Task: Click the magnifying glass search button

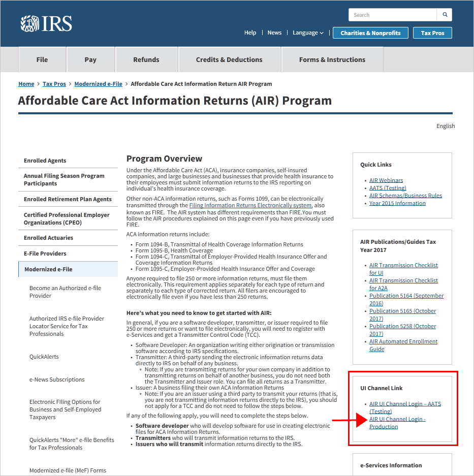Action: point(445,15)
